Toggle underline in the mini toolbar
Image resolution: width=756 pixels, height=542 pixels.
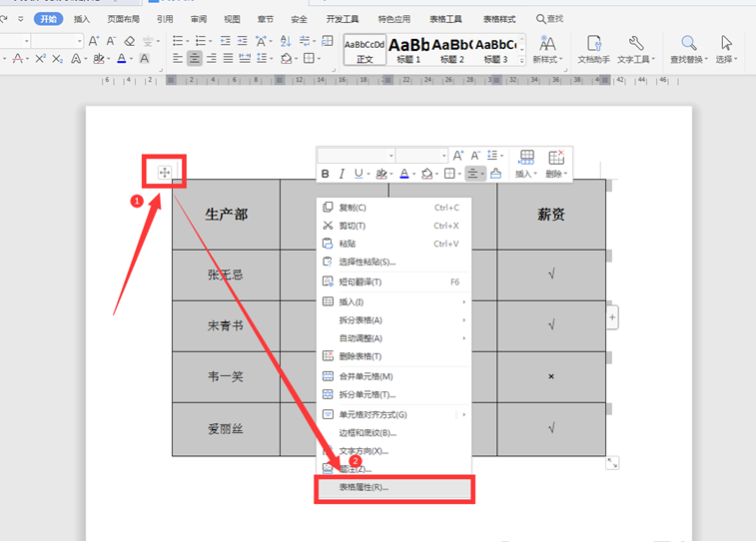(x=361, y=174)
